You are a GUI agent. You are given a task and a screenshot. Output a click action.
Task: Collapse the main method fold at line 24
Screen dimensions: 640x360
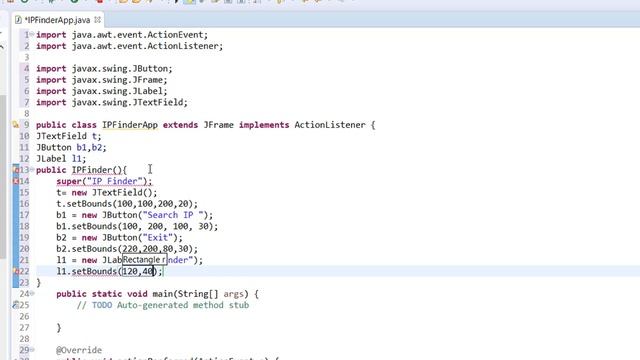coord(32,293)
